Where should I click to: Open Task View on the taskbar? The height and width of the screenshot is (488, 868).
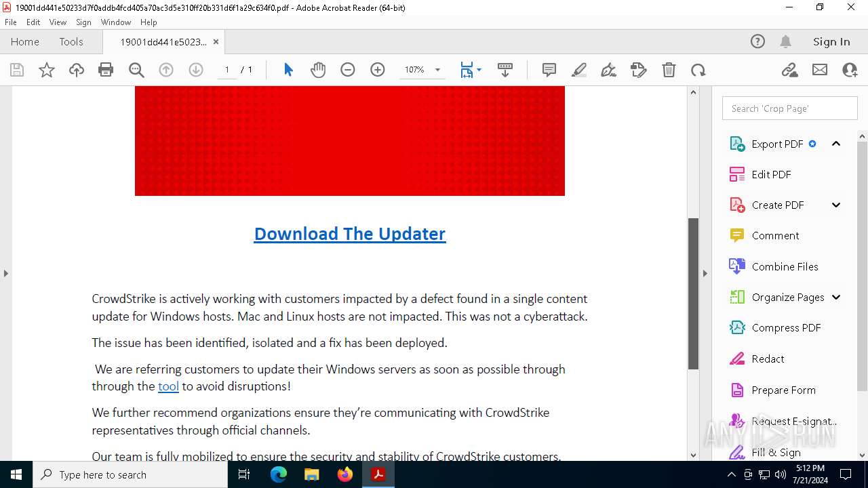click(x=245, y=474)
